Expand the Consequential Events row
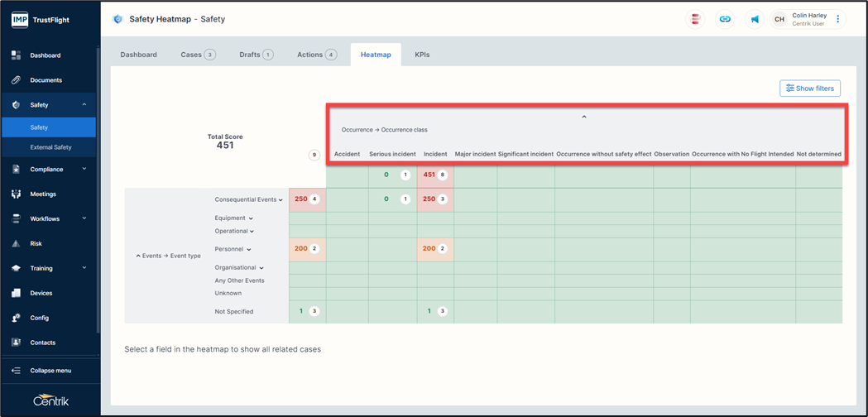This screenshot has width=868, height=417. (281, 200)
